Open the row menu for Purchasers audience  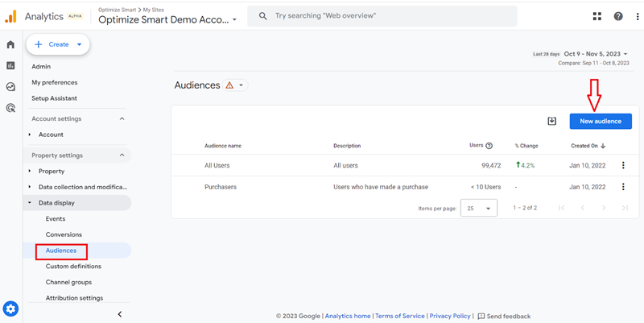point(623,187)
